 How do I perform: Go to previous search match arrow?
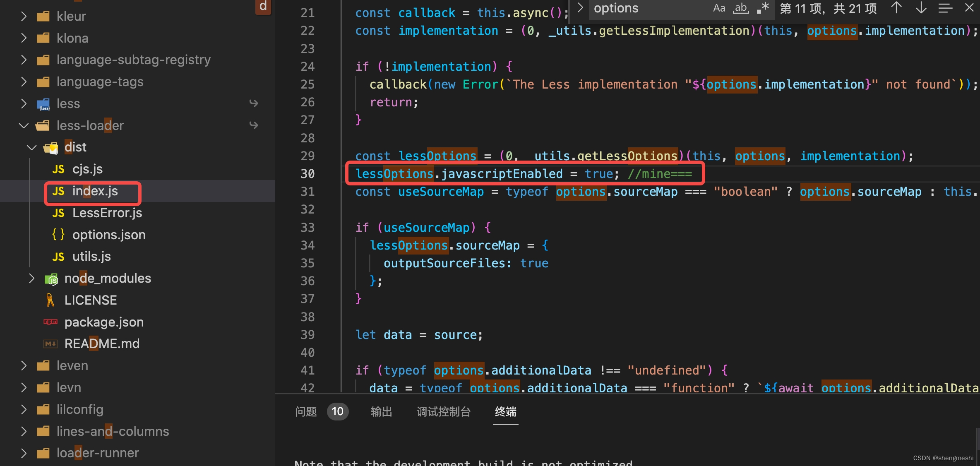[896, 8]
